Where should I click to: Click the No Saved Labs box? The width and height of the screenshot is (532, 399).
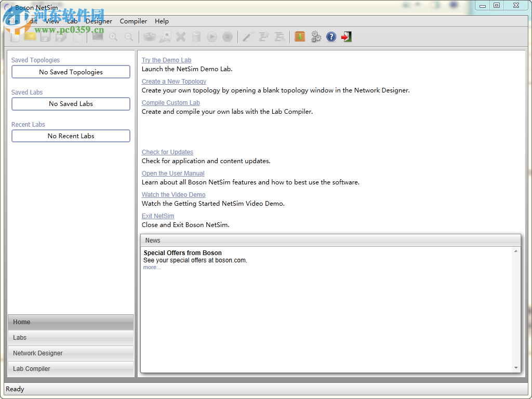tap(71, 104)
